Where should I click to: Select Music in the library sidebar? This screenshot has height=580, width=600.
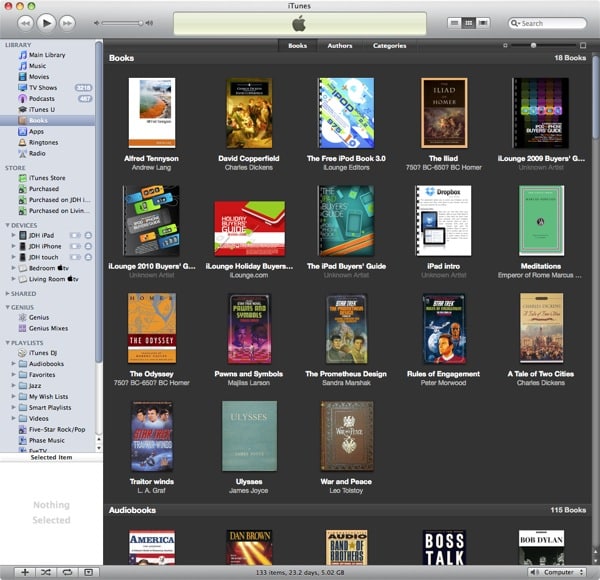click(x=37, y=66)
